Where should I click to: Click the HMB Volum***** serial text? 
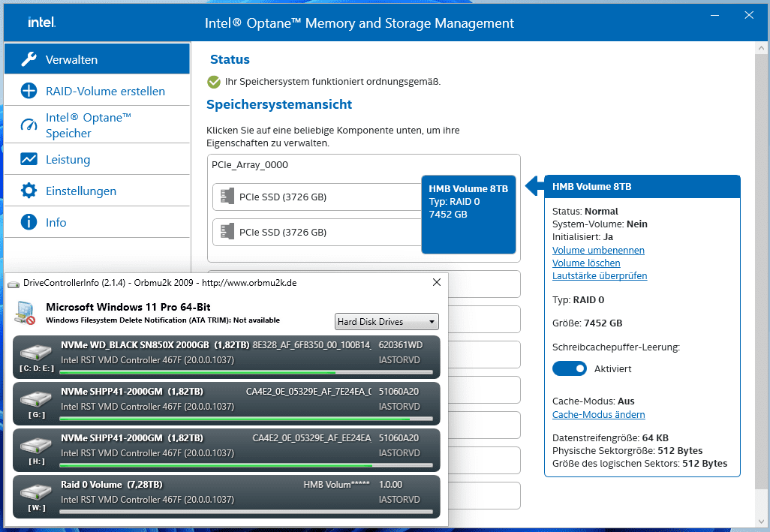(x=336, y=485)
